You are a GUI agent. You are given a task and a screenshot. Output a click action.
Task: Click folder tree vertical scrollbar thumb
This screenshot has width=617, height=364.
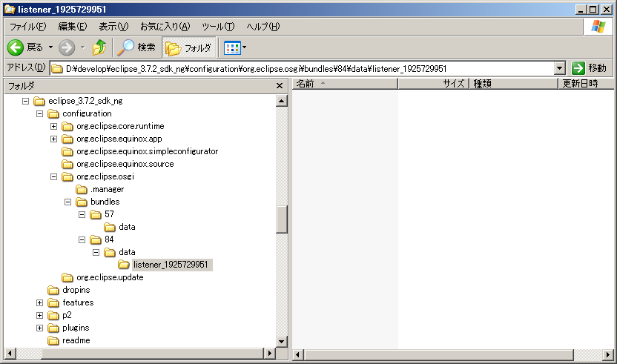pyautogui.click(x=281, y=219)
